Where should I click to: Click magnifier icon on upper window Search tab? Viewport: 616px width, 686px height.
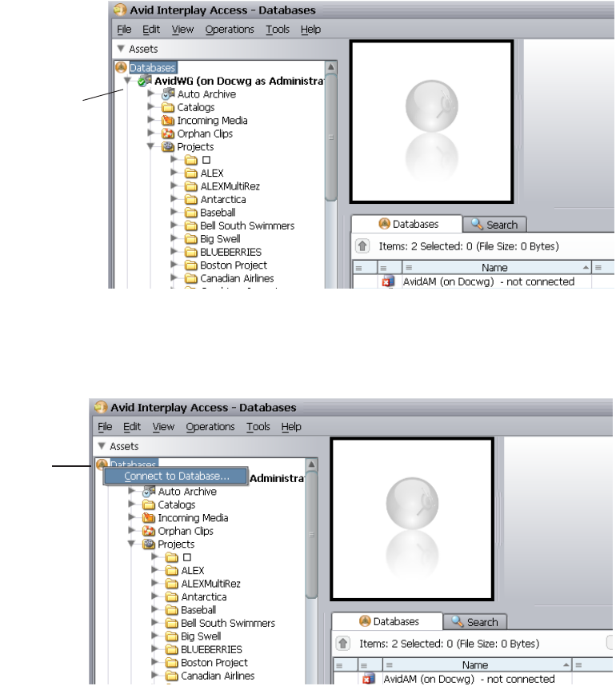tap(477, 224)
